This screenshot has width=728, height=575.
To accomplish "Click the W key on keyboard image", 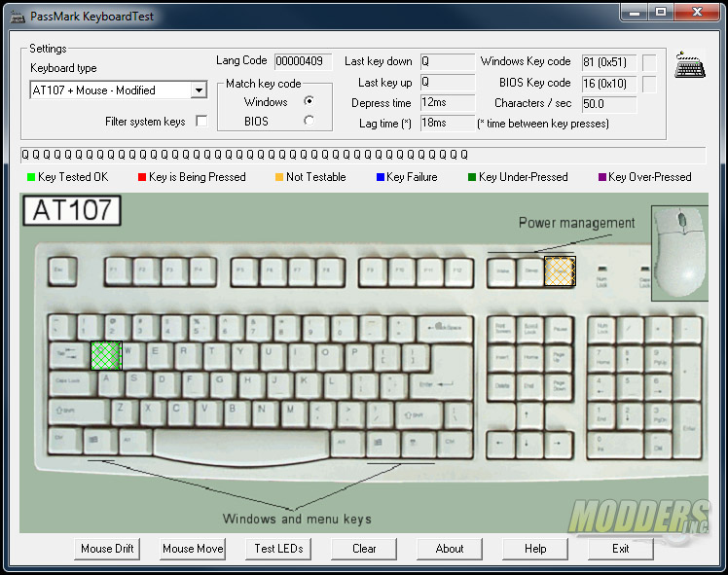I will point(132,355).
